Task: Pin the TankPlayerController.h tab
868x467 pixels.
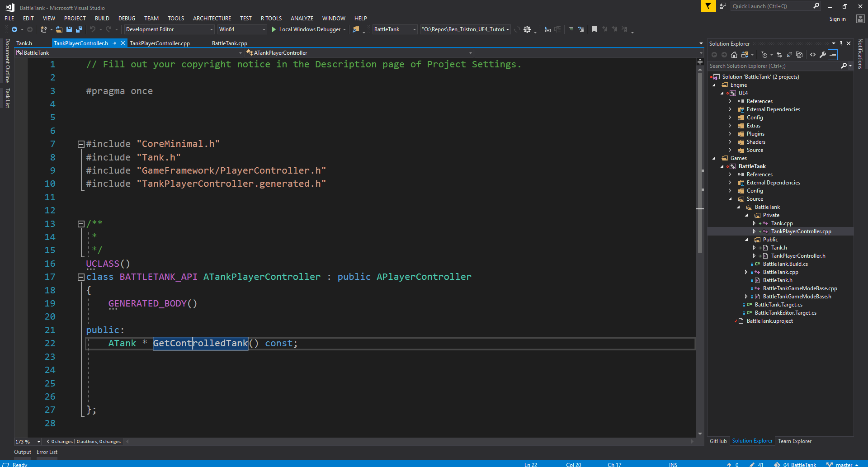Action: 115,43
